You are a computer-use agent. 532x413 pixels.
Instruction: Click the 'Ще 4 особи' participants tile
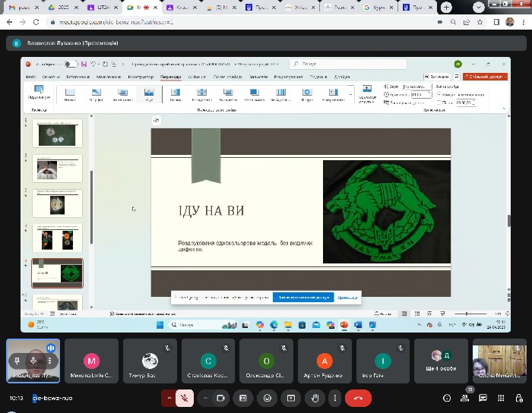point(441,361)
